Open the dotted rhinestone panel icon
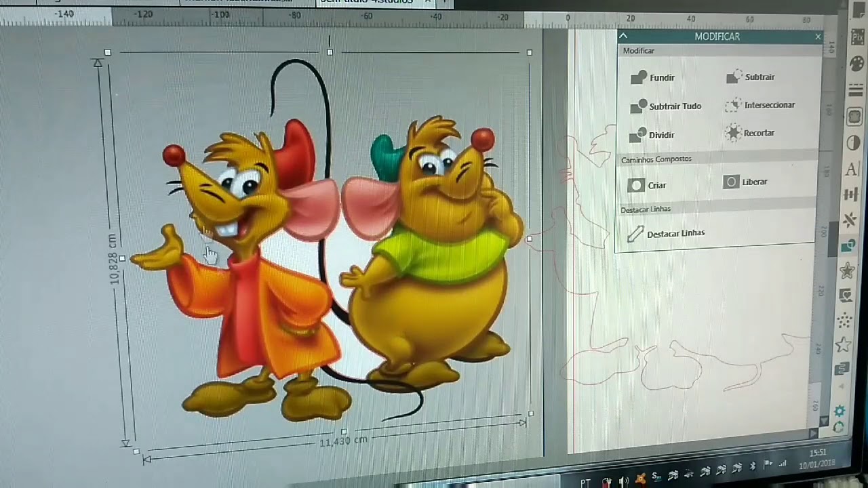The image size is (868, 488). [845, 321]
